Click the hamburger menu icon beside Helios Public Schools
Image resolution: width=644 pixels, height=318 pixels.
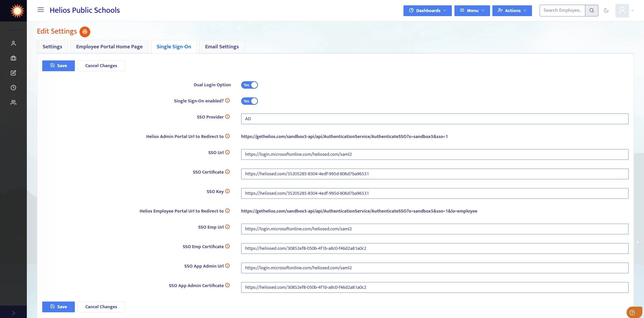coord(41,10)
